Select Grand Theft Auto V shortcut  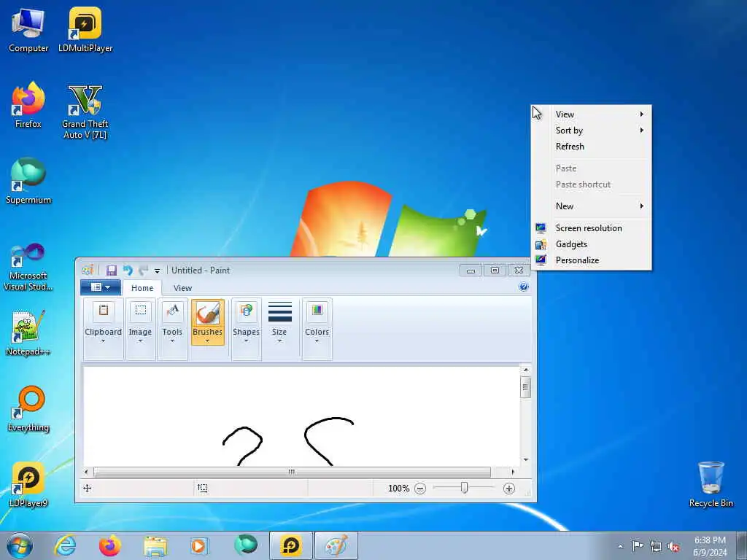(x=85, y=112)
